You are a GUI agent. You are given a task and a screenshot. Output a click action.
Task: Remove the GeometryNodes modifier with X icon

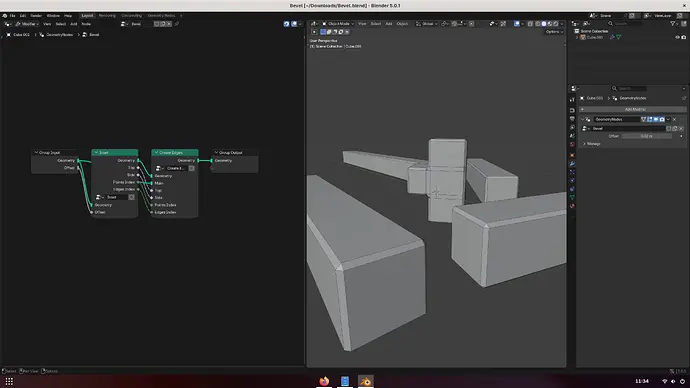point(674,119)
